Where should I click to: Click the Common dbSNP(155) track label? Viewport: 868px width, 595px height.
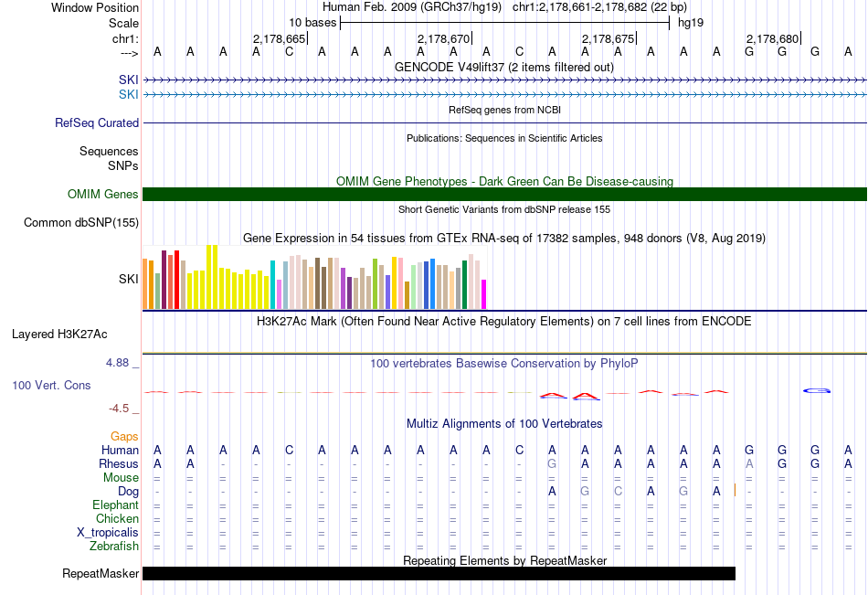pyautogui.click(x=81, y=223)
